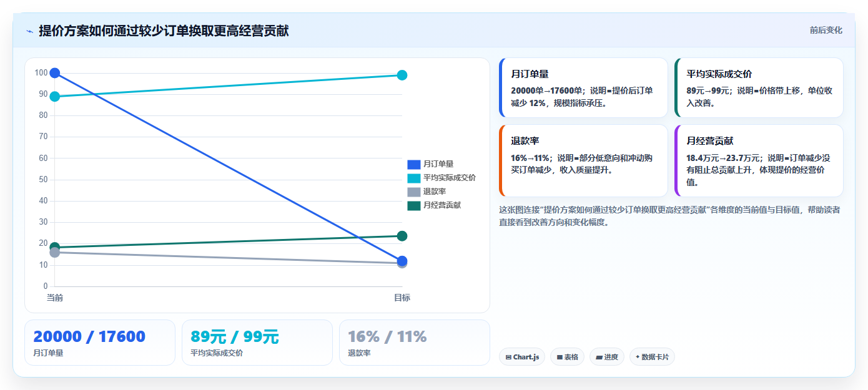The height and width of the screenshot is (390, 868).
Task: Click the 目标 x-axis label
Action: [402, 298]
